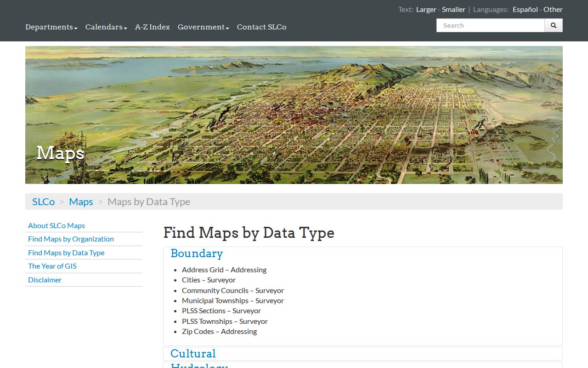Open The Year of GIS link
588x368 pixels.
52,266
